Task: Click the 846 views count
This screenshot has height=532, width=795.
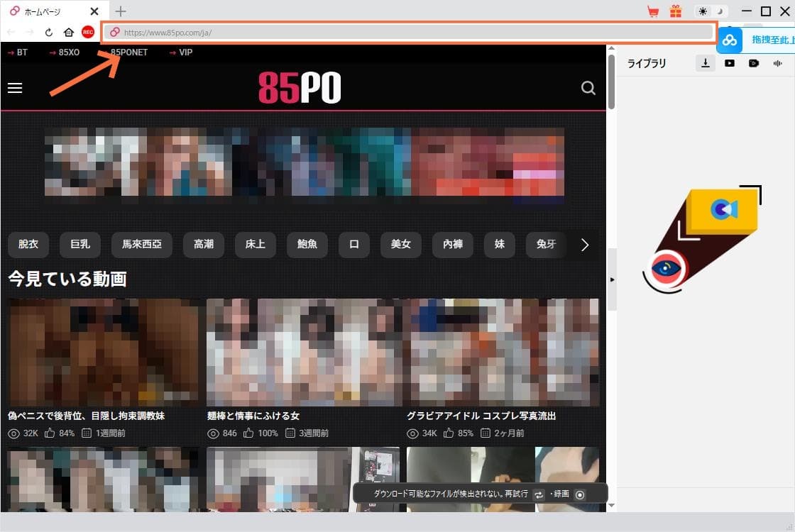Action: click(230, 433)
